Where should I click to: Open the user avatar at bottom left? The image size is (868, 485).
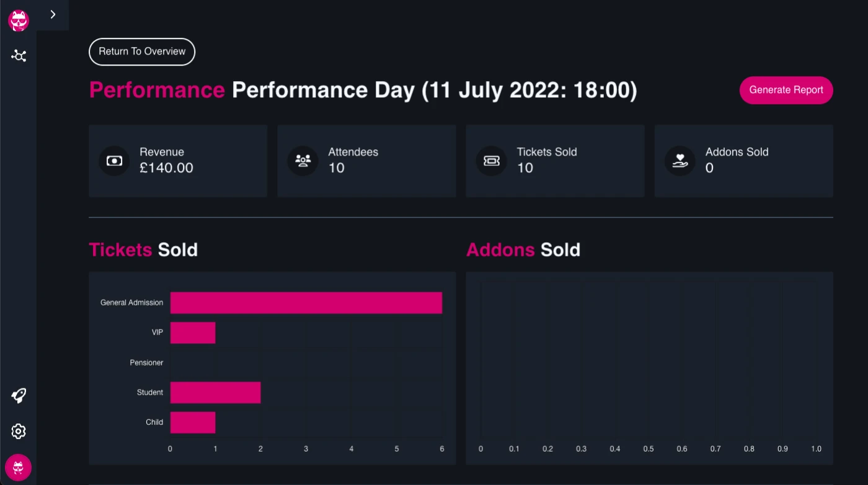(19, 468)
